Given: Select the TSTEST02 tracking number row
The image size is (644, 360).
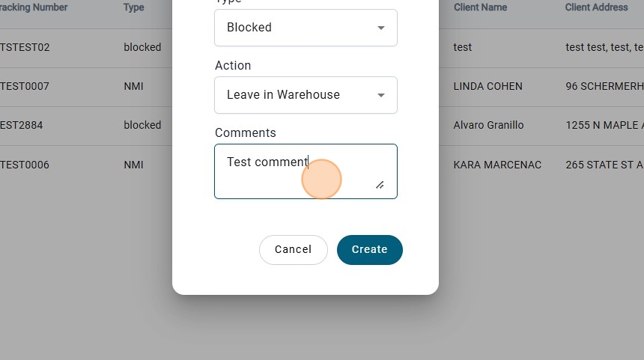Looking at the screenshot, I should coord(25,47).
